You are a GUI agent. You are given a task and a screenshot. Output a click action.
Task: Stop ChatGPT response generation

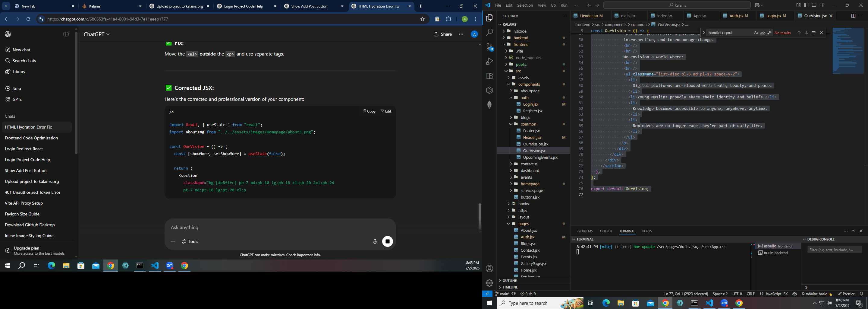click(388, 241)
